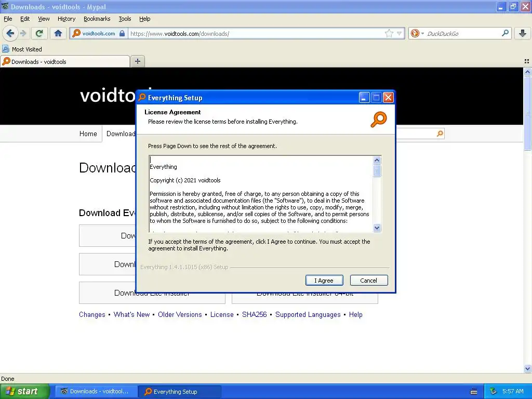
Task: Click the Windows start button
Action: coord(24,391)
